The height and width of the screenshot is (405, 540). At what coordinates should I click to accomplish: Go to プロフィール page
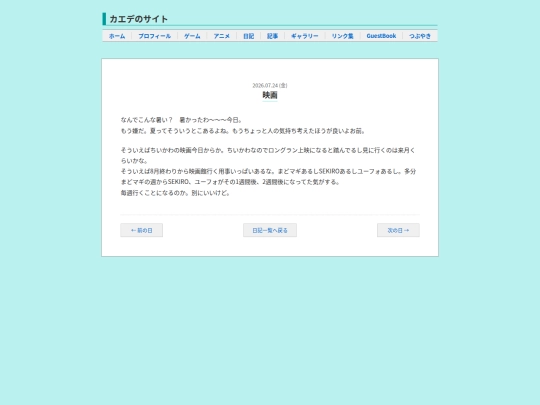pyautogui.click(x=155, y=36)
